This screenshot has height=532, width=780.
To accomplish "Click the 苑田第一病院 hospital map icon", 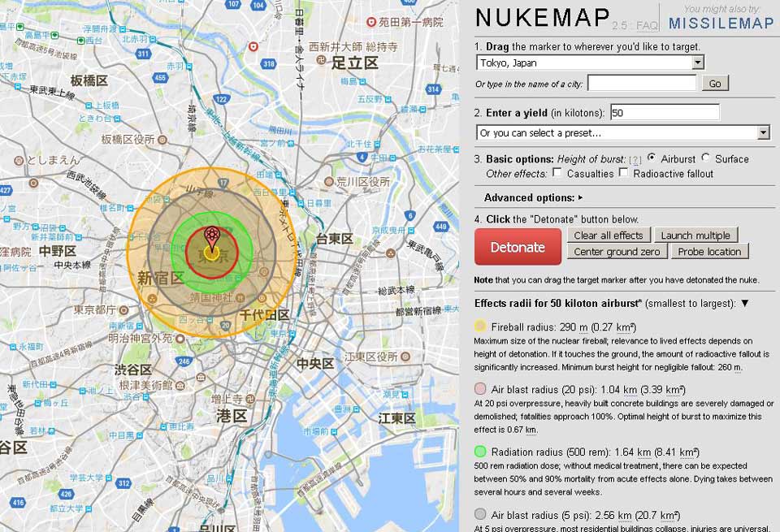I will (370, 22).
